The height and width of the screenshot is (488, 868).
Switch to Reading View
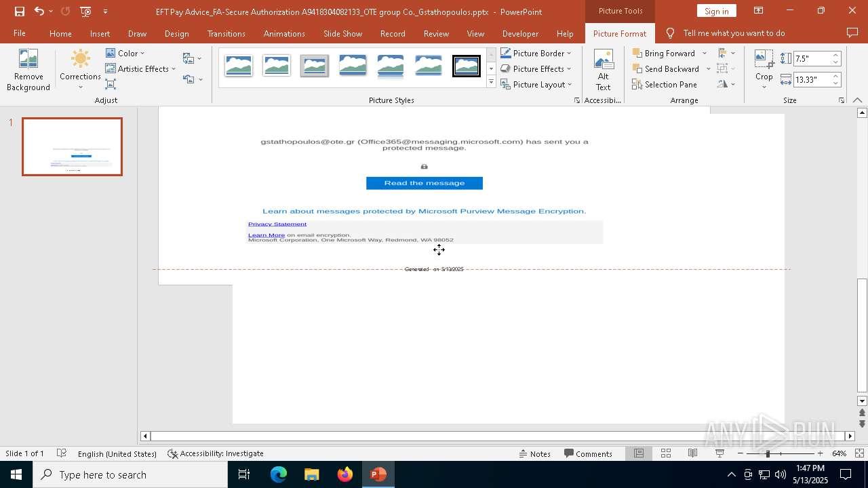point(692,453)
